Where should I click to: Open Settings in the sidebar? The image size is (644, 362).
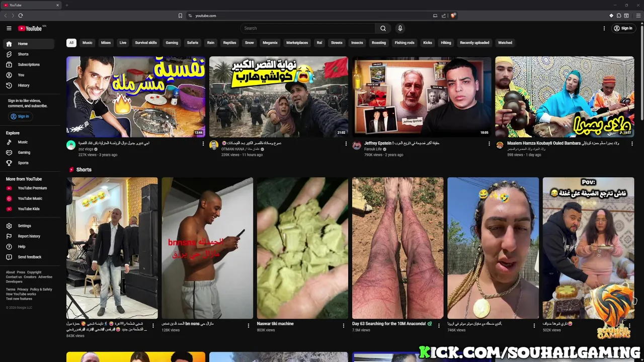28,226
